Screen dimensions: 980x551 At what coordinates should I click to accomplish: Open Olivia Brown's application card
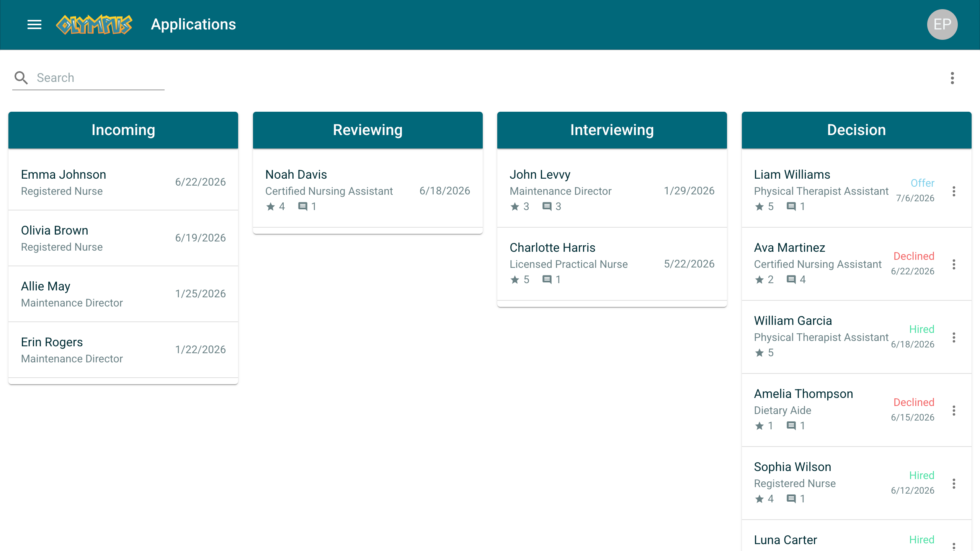coord(123,238)
